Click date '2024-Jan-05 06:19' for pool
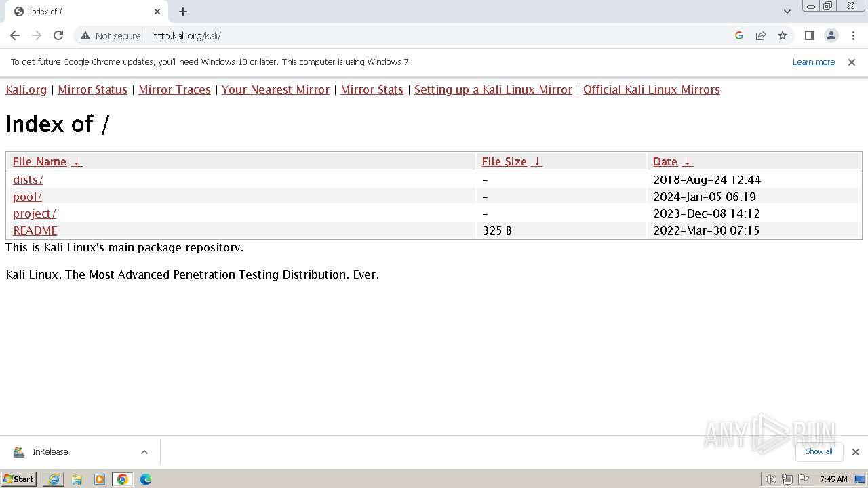Image resolution: width=868 pixels, height=488 pixels. tap(705, 197)
